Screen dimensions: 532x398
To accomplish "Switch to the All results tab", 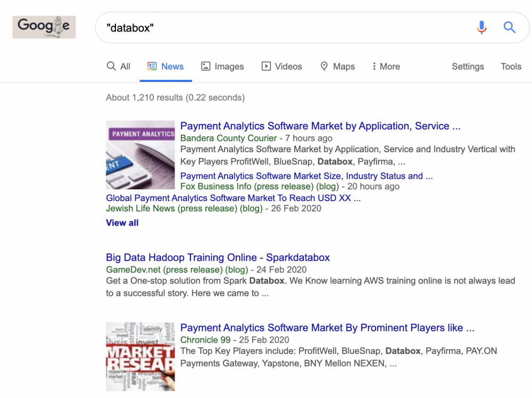I will coord(119,67).
